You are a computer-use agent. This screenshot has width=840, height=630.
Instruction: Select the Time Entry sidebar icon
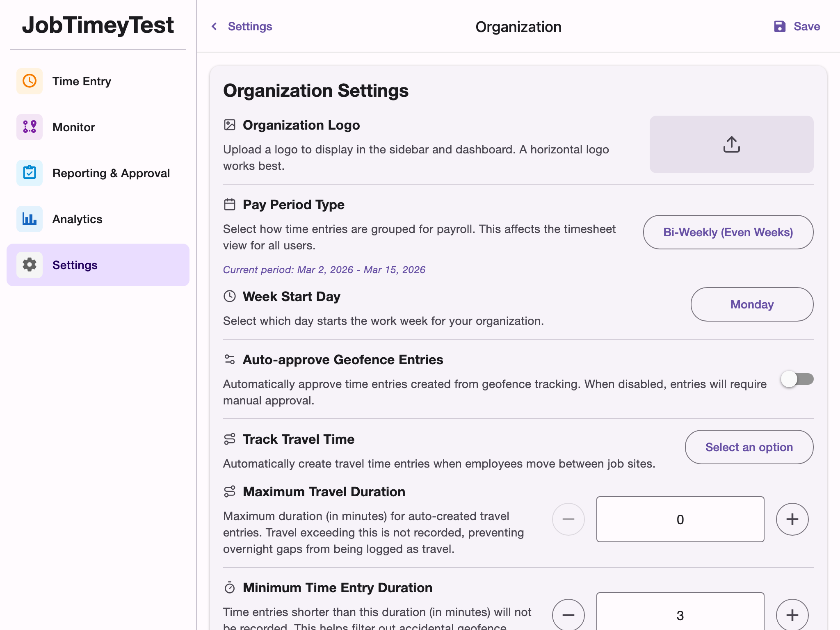point(29,81)
